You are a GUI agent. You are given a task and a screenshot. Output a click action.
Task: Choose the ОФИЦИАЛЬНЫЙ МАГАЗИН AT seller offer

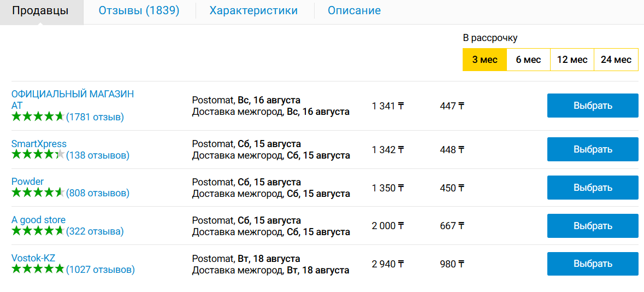pyautogui.click(x=593, y=106)
